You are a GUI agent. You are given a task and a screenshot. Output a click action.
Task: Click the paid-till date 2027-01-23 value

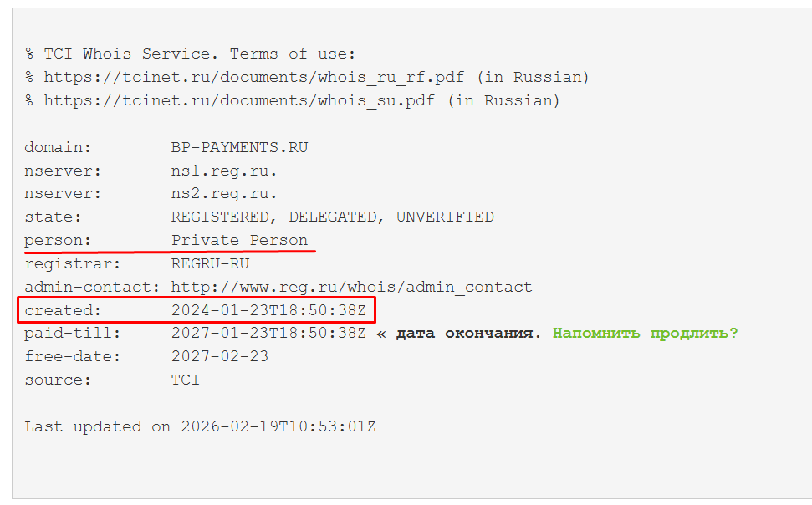[268, 334]
